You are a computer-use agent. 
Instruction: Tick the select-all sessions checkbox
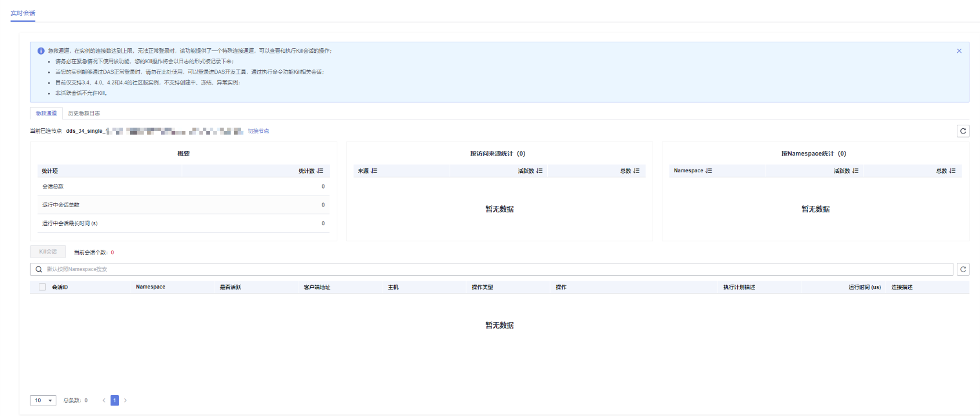point(42,287)
